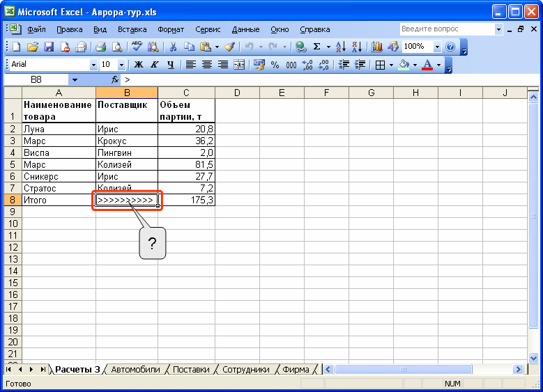Apply currency format icon
Viewport: 543px width, 392px height.
[259, 64]
